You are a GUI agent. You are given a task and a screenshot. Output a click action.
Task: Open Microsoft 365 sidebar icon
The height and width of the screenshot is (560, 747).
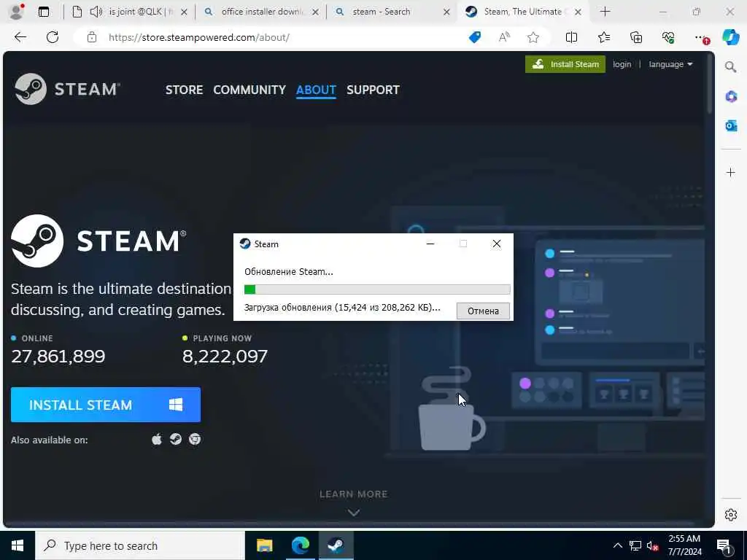pyautogui.click(x=731, y=97)
